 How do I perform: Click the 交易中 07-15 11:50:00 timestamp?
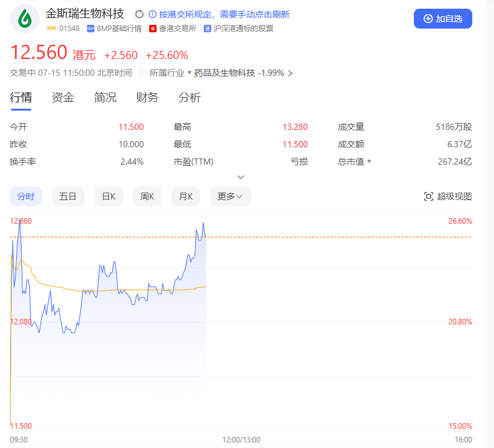coord(71,73)
